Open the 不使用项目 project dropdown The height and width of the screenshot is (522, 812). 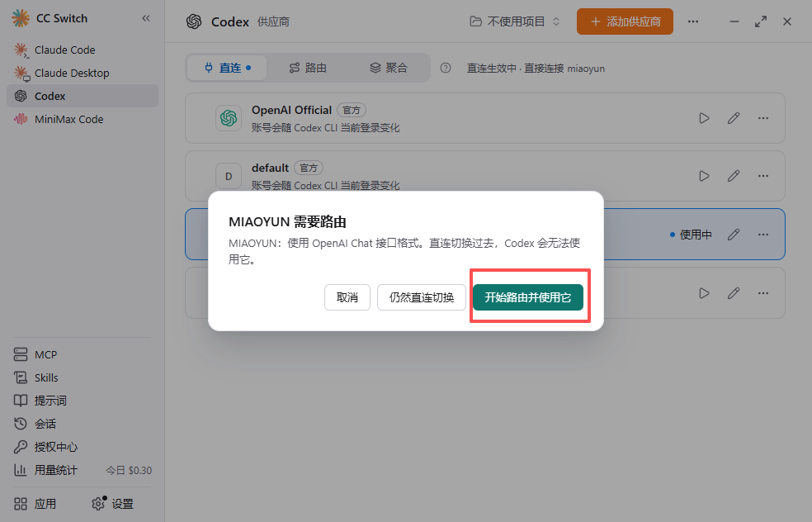(515, 21)
